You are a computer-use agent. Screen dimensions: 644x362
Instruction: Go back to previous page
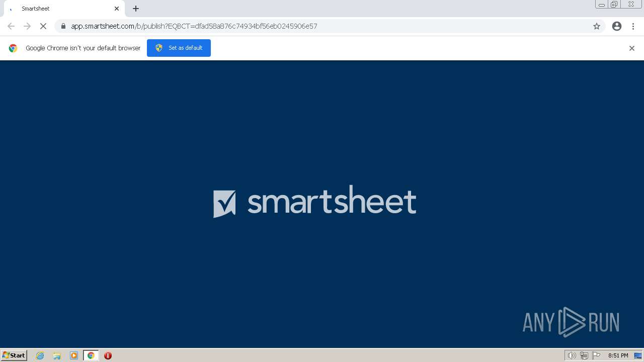pyautogui.click(x=11, y=26)
